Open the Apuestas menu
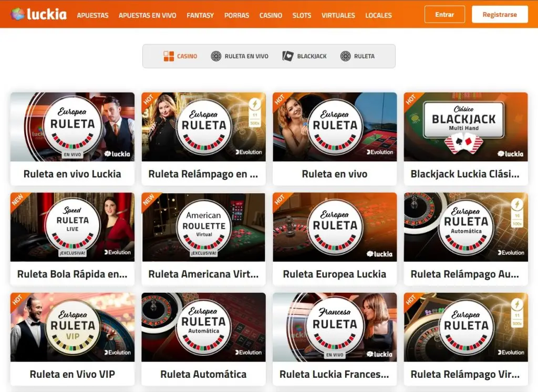This screenshot has width=538, height=392. click(92, 15)
